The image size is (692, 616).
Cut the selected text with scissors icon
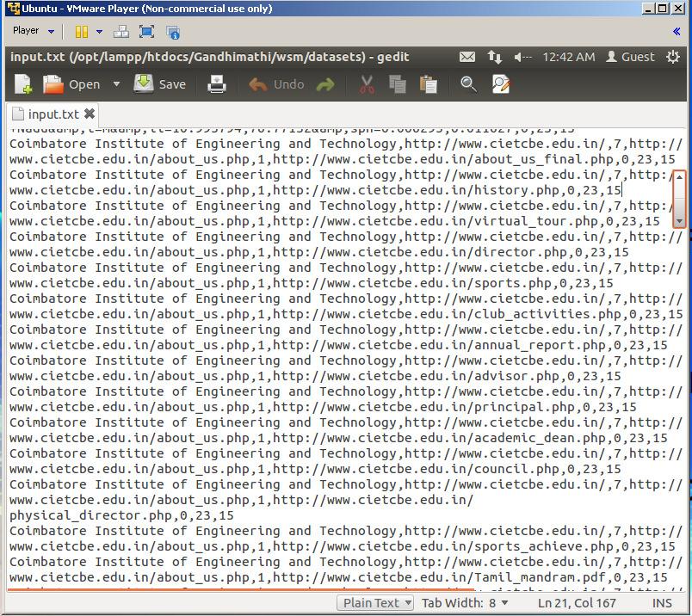coord(367,83)
